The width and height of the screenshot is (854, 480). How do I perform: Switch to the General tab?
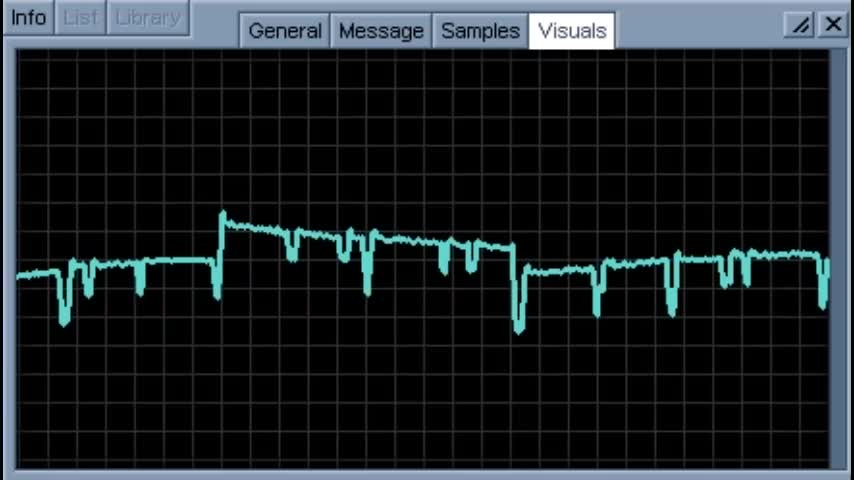tap(285, 31)
